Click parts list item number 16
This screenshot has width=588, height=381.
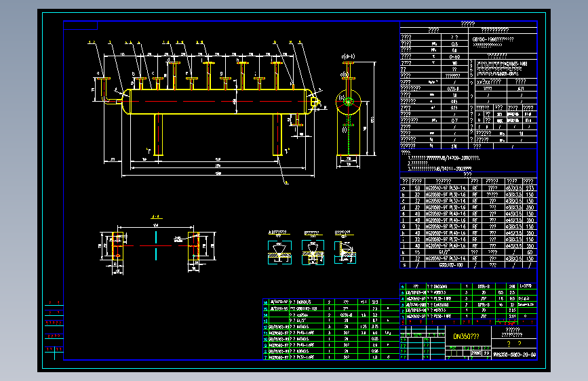click(x=265, y=302)
